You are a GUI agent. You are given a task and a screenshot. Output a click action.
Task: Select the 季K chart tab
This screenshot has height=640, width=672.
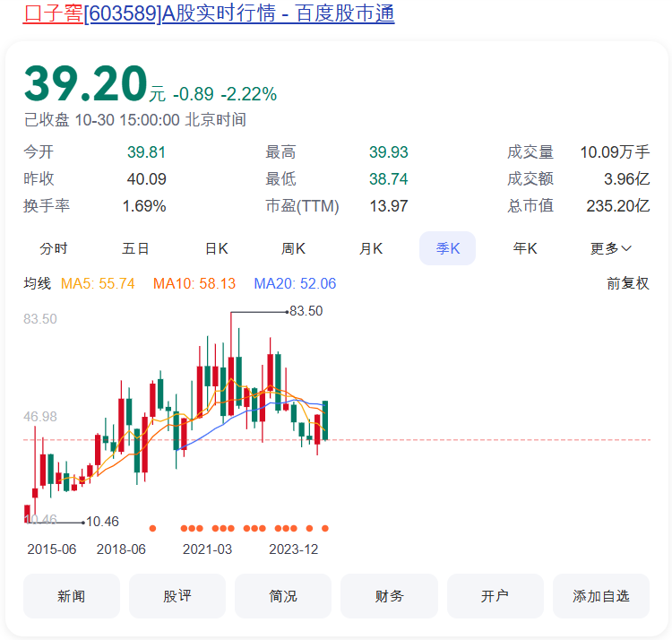click(x=447, y=248)
